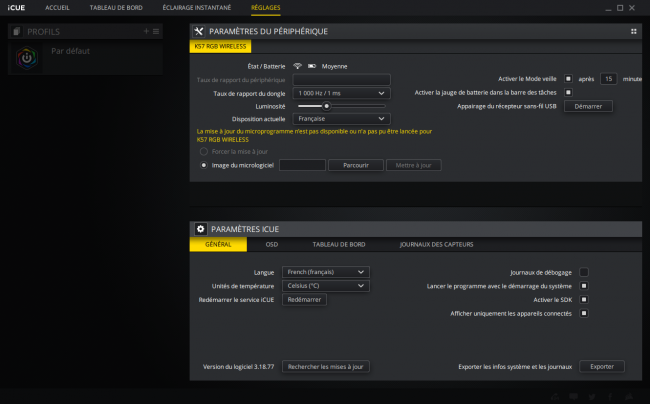Click the panel grid icon in device settings header

point(633,31)
